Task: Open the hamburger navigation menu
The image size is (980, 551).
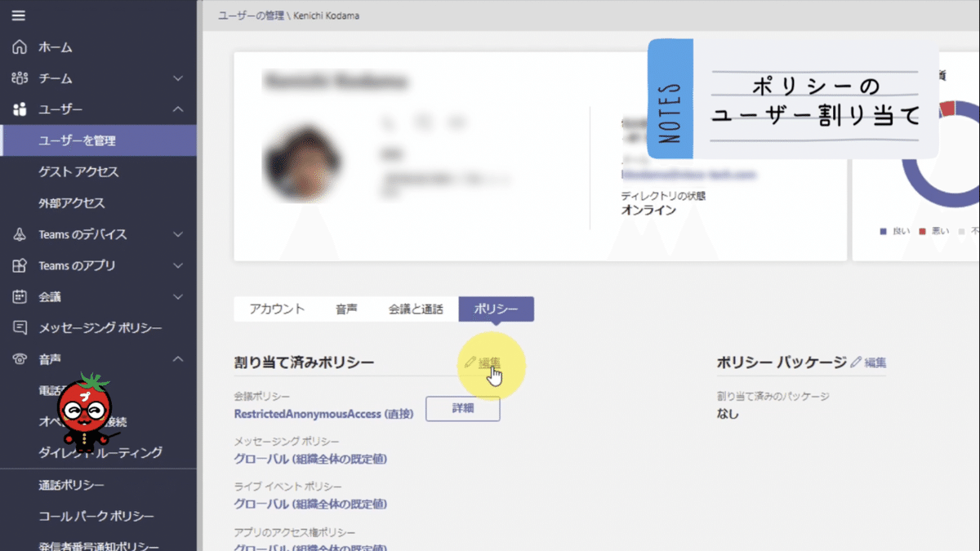Action: tap(19, 16)
